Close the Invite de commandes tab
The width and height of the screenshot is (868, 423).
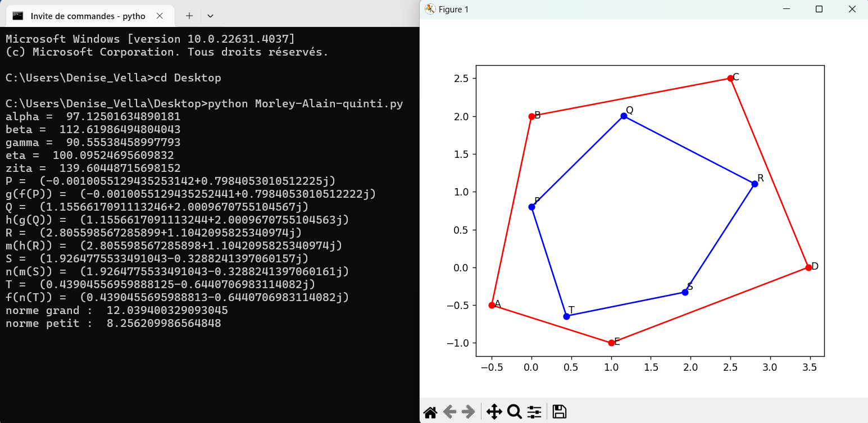tap(160, 16)
